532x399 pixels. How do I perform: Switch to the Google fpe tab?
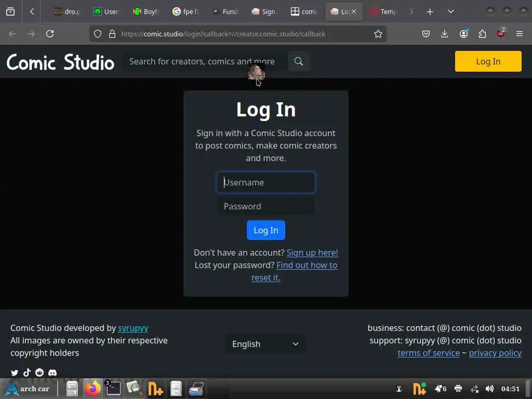tap(185, 12)
